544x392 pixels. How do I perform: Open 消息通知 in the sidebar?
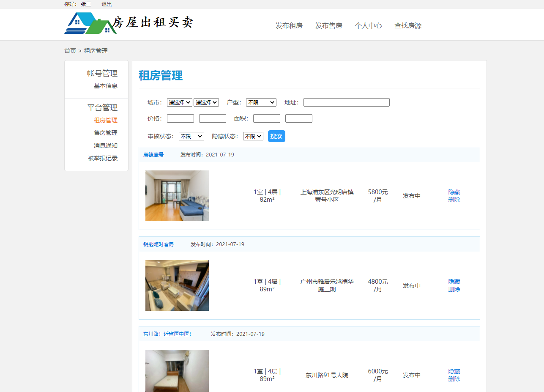[x=106, y=145]
